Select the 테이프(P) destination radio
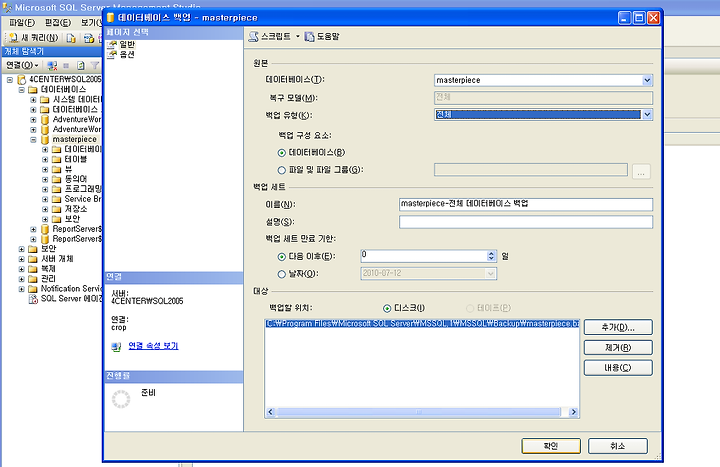 470,308
